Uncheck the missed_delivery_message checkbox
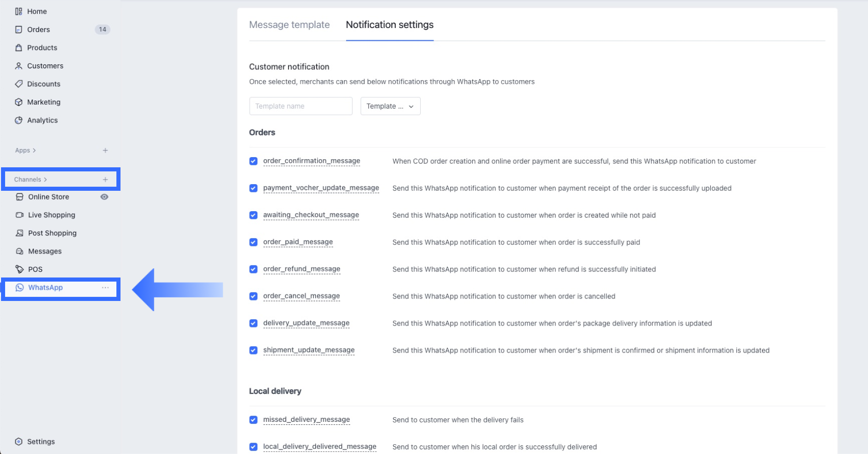 click(x=253, y=420)
